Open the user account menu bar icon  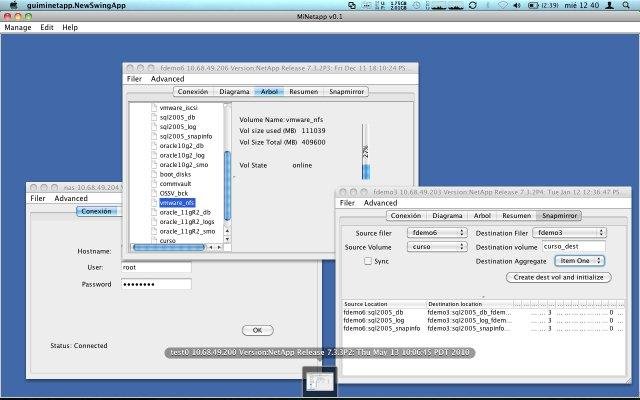coord(610,5)
